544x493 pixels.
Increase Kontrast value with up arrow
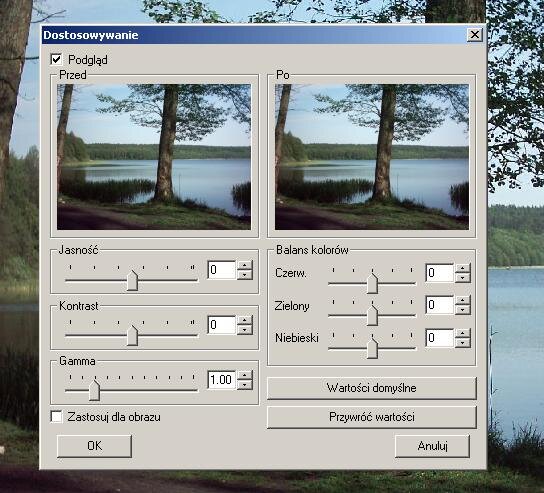tap(245, 320)
